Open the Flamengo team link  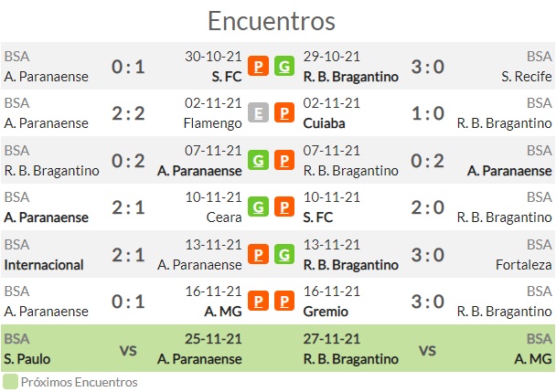coord(213,123)
